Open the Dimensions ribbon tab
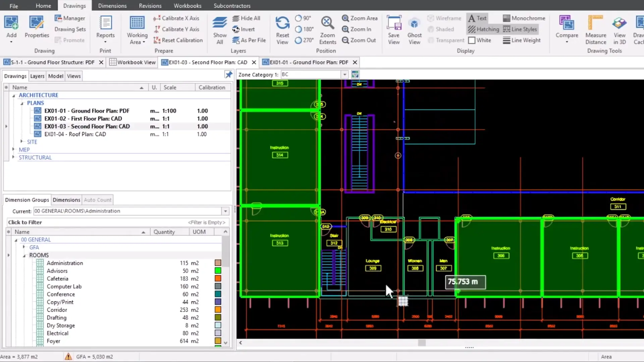644x362 pixels. 112,6
